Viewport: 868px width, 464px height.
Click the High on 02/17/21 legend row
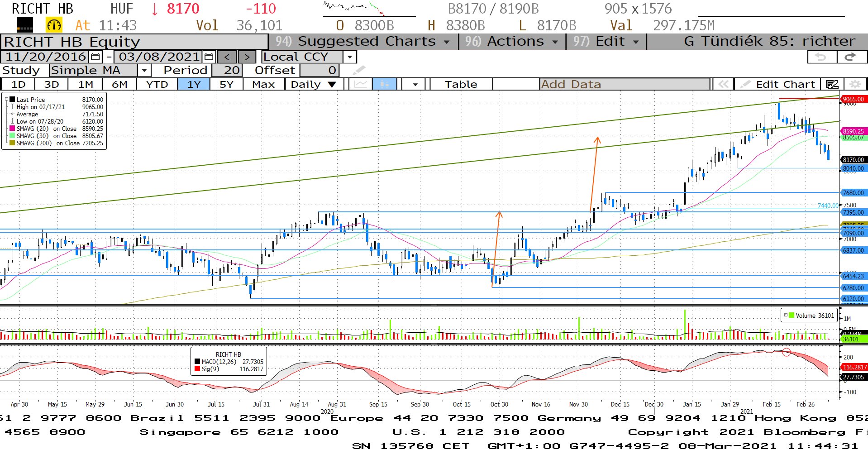pos(57,107)
